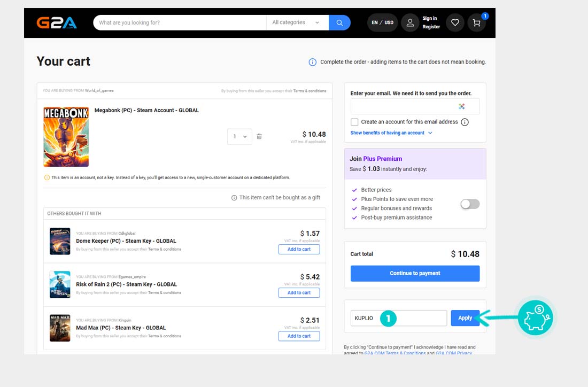Expand 'Show benefits of having an account'
The image size is (588, 387).
click(391, 133)
